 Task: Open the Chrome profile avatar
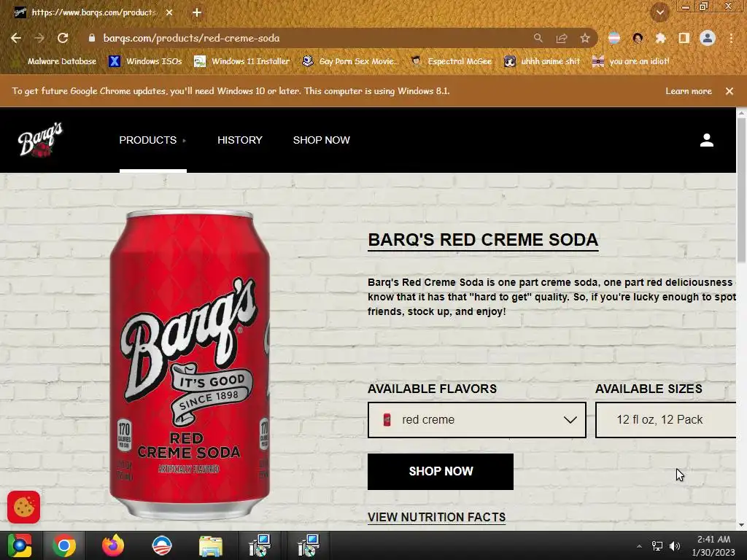(708, 38)
